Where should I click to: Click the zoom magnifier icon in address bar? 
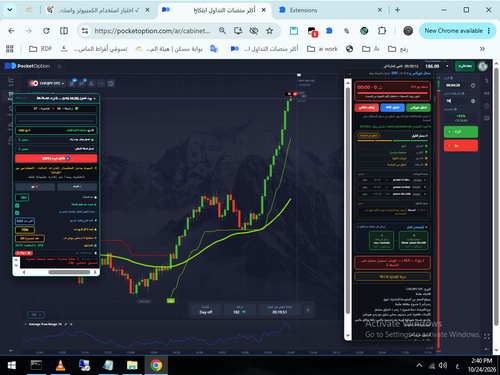click(222, 31)
